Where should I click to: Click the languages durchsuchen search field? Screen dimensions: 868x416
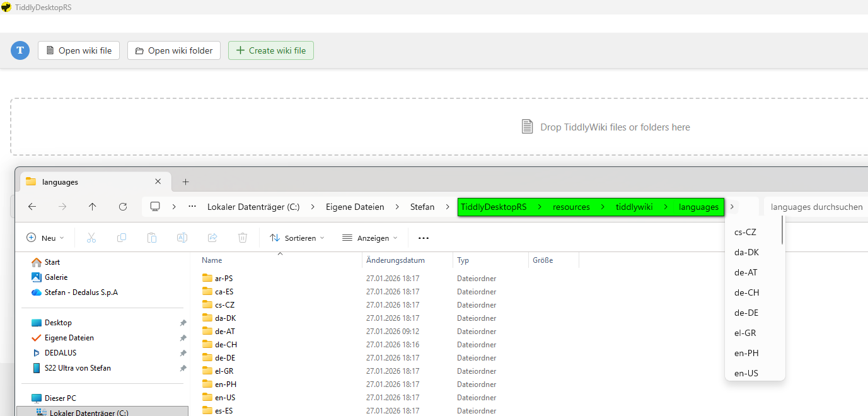pos(816,207)
